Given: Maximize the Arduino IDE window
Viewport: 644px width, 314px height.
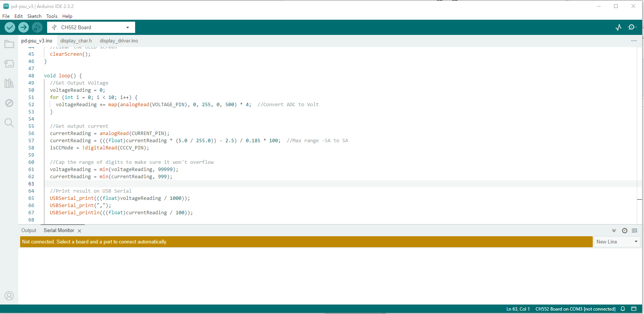Looking at the screenshot, I should 616,6.
